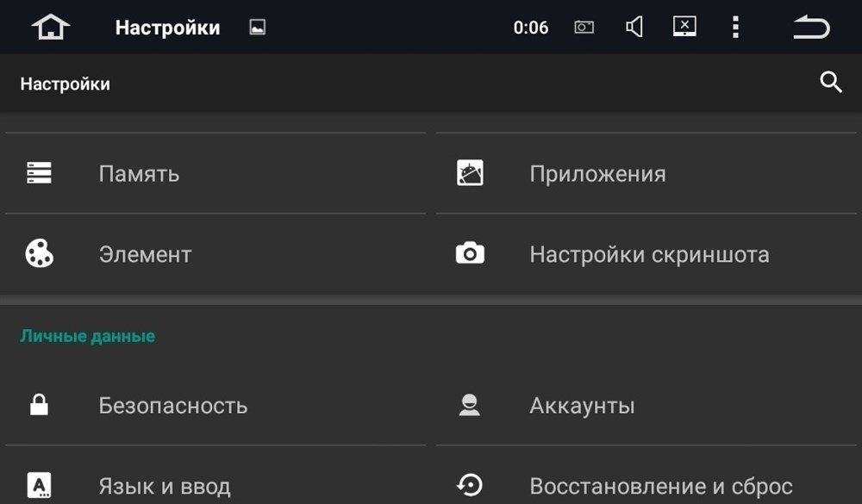This screenshot has height=504, width=862.
Task: Tap the palette icon beside Элемент
Action: point(39,254)
